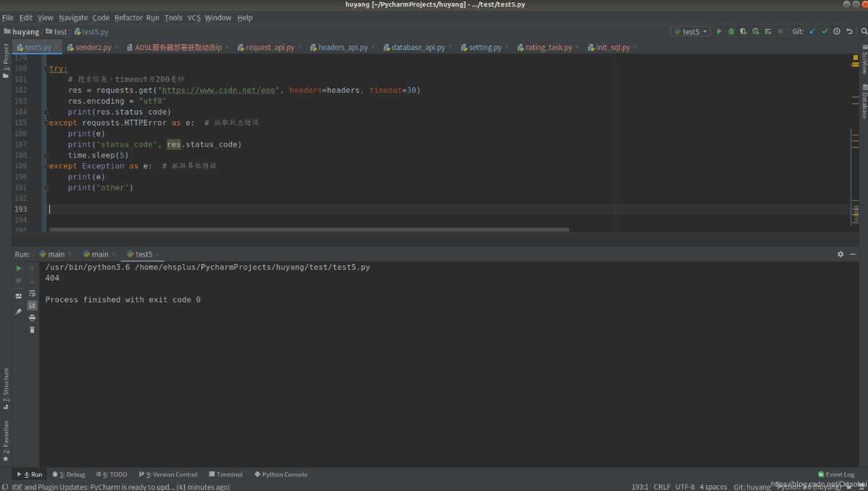Open the Refactor menu
Viewport: 868px width, 491px height.
128,17
